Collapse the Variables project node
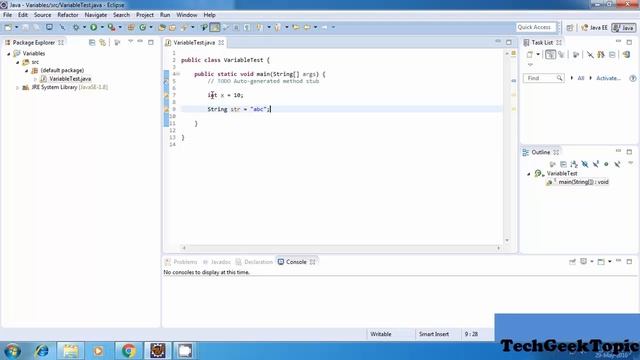Image resolution: width=640 pixels, height=360 pixels. pos(9,53)
